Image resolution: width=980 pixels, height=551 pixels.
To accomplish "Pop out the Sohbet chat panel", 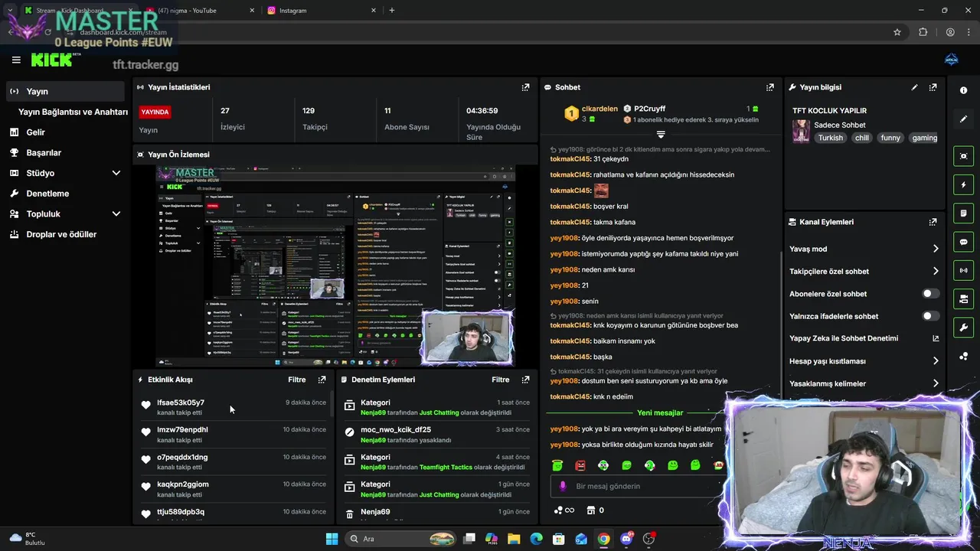I will pos(770,87).
